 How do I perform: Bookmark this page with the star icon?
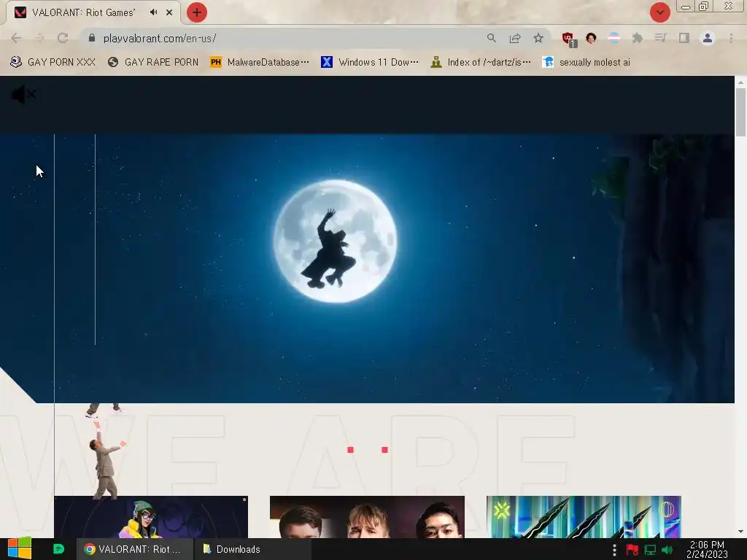(538, 38)
